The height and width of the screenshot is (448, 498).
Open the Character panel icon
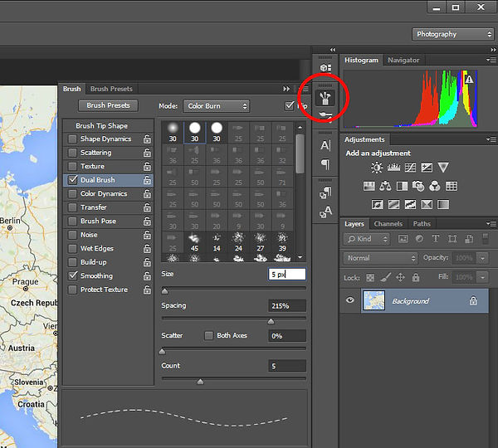[x=325, y=145]
